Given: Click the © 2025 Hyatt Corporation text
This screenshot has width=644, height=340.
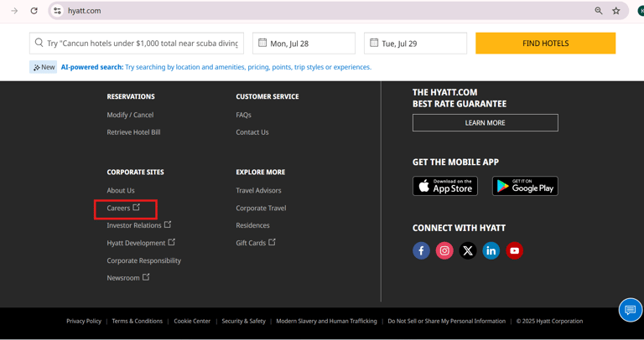Looking at the screenshot, I should click(549, 321).
